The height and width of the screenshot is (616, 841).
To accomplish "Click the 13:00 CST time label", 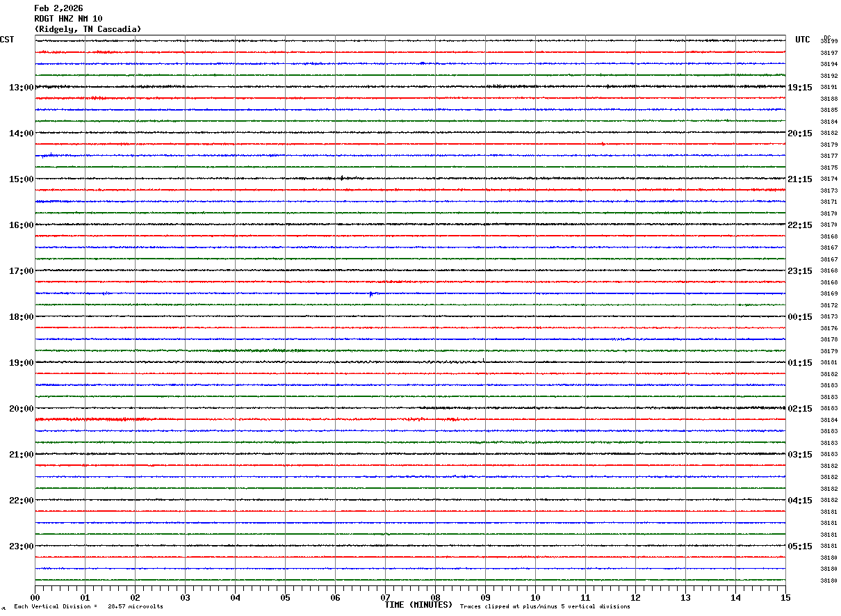I will 21,88.
